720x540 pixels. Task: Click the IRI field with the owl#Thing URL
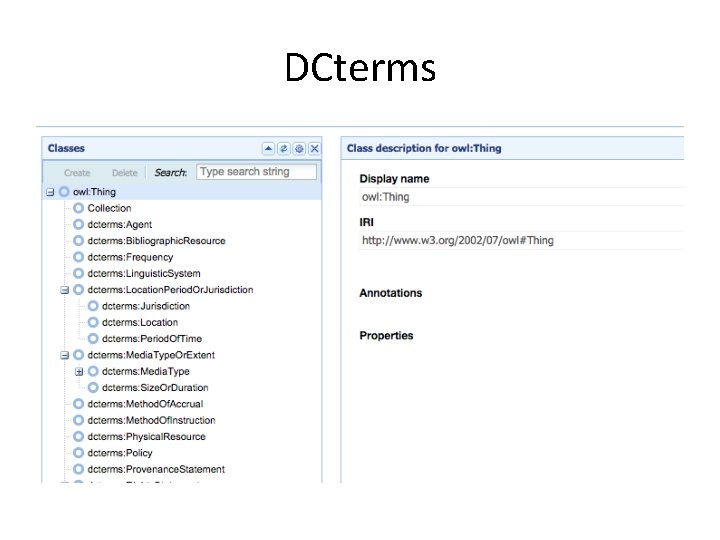[521, 240]
